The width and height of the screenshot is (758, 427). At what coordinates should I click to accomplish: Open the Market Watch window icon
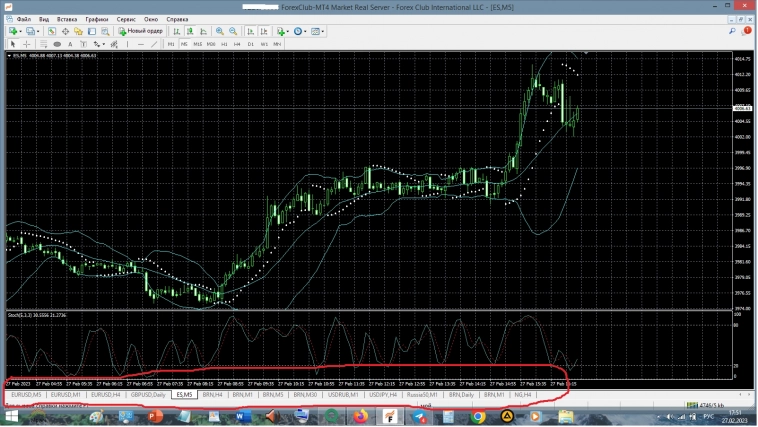(x=53, y=32)
